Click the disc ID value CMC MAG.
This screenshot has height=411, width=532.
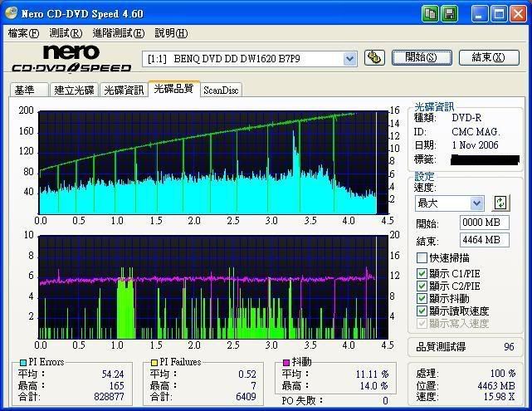(476, 132)
